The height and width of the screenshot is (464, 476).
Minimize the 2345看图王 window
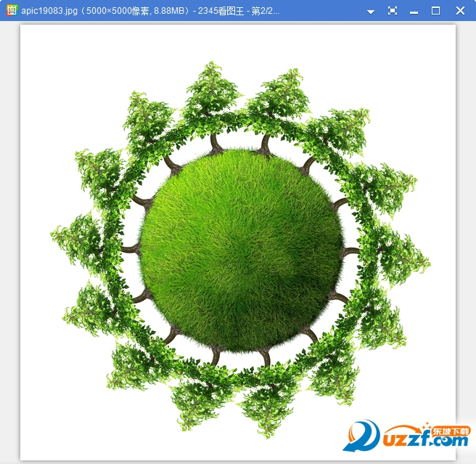[x=414, y=12]
